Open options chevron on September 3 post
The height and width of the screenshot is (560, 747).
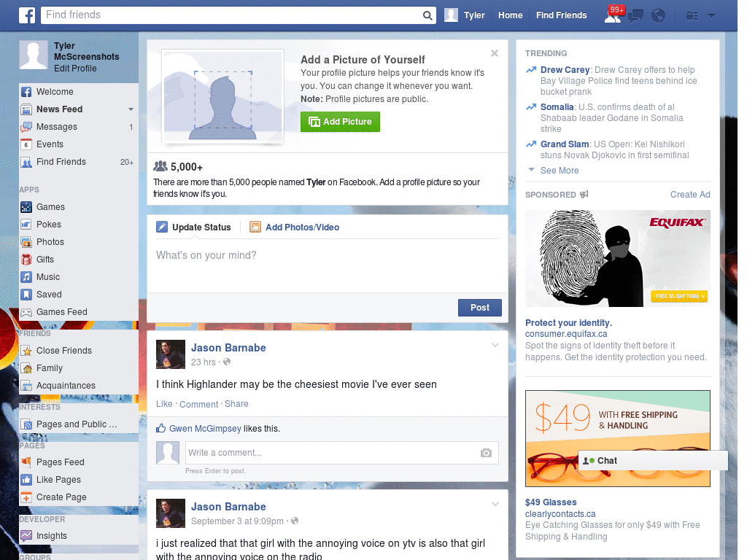(x=495, y=504)
